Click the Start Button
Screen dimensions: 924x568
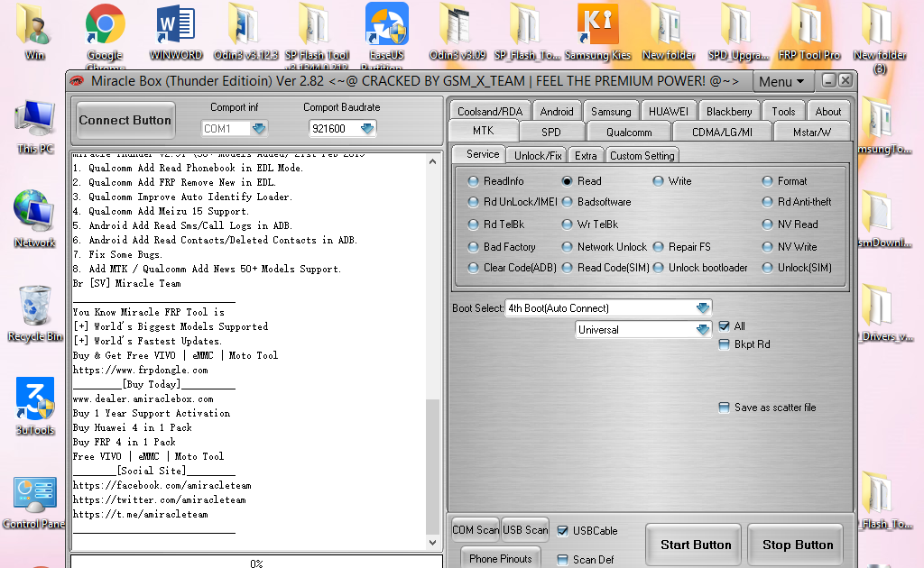[x=696, y=545]
